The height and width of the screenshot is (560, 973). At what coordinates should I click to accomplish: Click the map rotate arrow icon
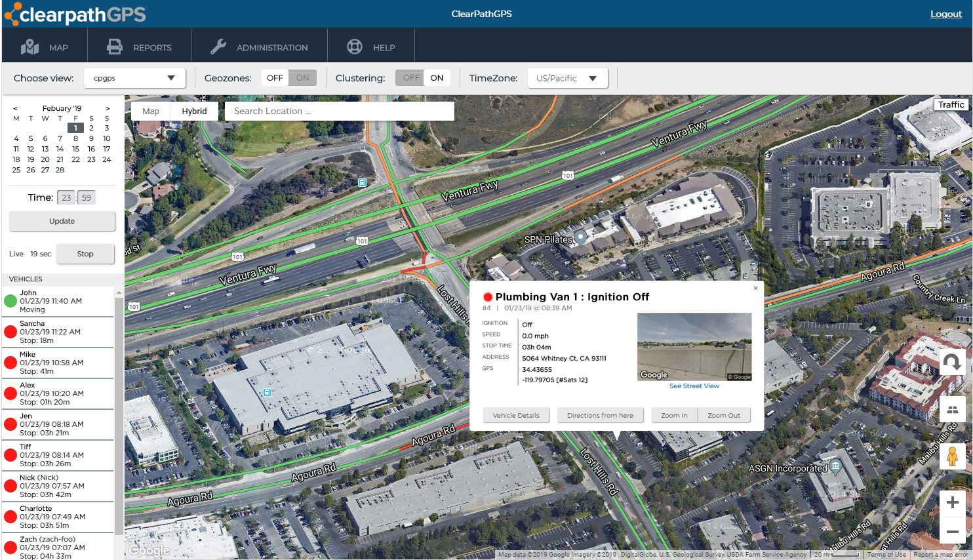coord(952,362)
